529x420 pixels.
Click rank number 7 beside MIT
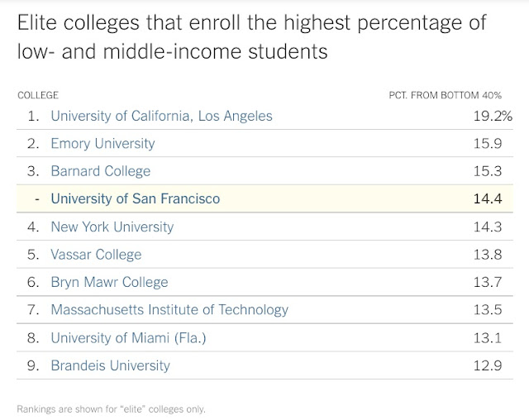[32, 310]
